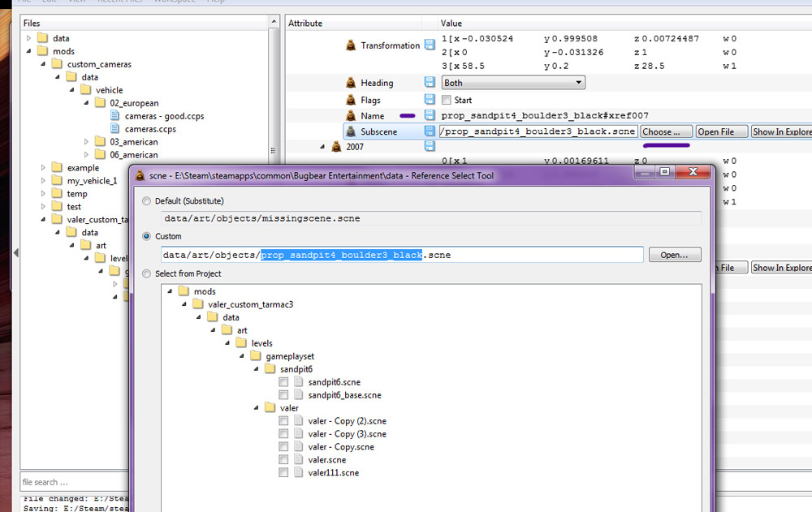Click the sandpit6_base.scne file icon
This screenshot has height=512, width=812.
tap(298, 394)
